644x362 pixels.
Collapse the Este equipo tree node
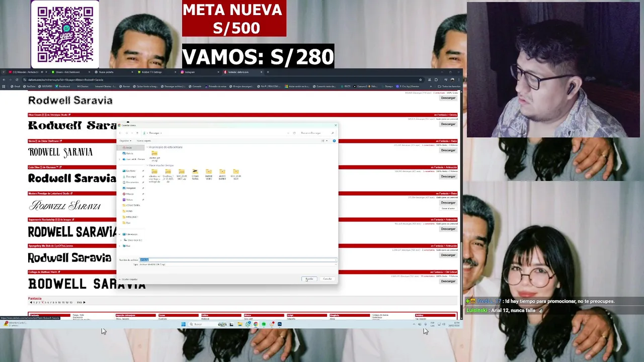(120, 234)
